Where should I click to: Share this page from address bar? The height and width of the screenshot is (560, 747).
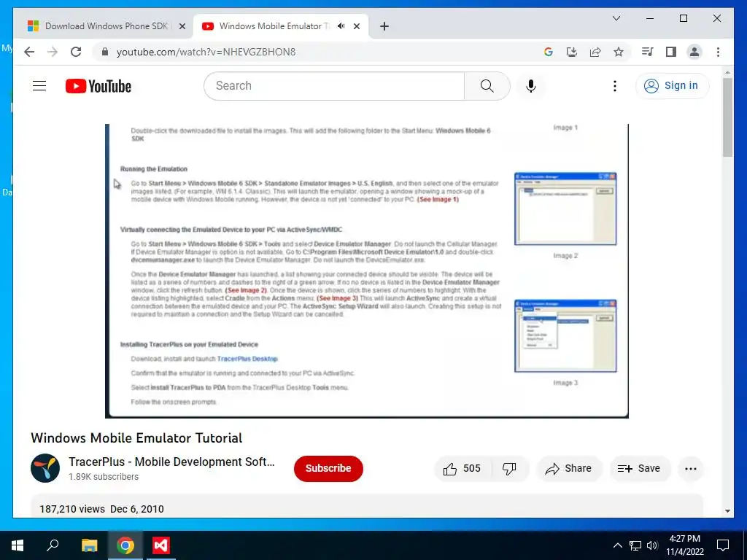point(595,52)
